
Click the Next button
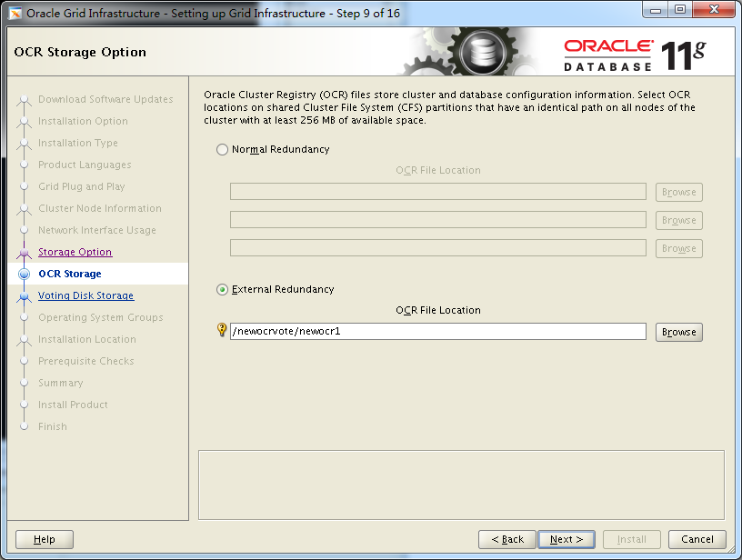pos(566,539)
